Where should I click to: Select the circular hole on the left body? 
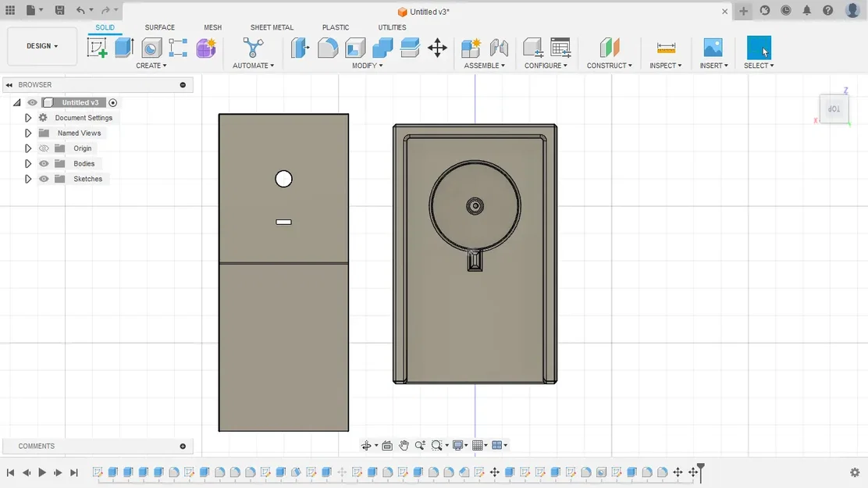coord(283,179)
